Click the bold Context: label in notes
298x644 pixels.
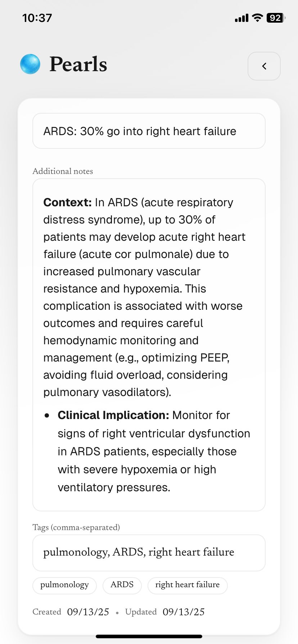[68, 202]
